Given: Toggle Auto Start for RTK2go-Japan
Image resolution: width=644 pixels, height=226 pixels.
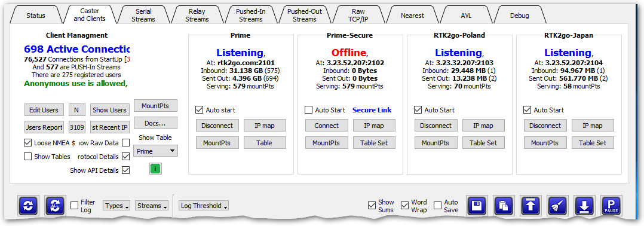Looking at the screenshot, I should pyautogui.click(x=527, y=110).
